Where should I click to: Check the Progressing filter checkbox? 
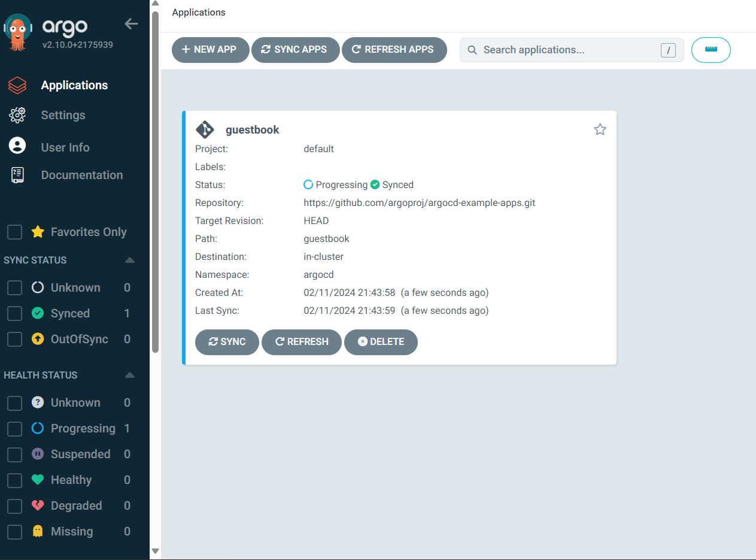pos(14,429)
